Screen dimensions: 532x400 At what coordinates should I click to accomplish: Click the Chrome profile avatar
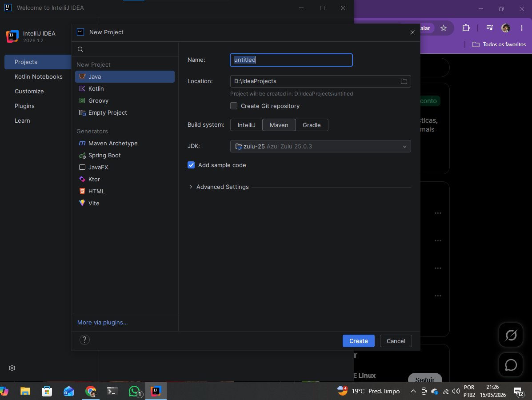pos(505,28)
